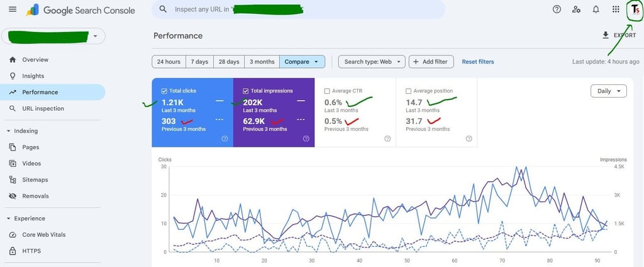
Task: Click the Add filter button
Action: coord(431,62)
